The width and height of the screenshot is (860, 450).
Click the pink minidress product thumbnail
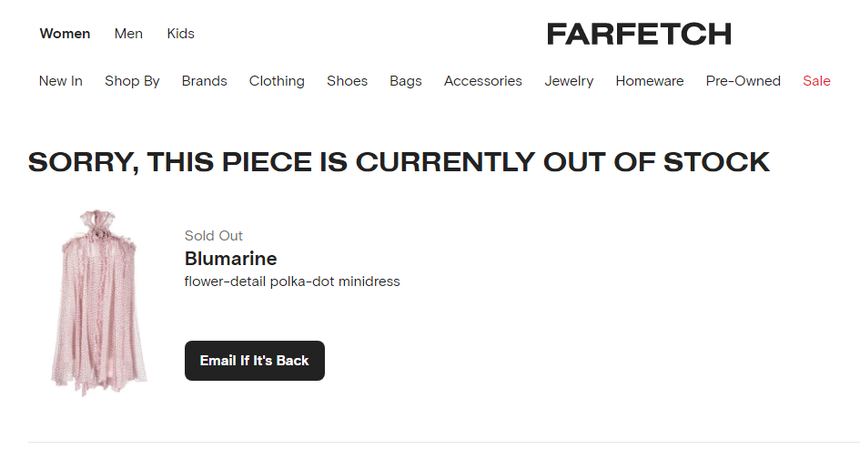click(x=99, y=302)
